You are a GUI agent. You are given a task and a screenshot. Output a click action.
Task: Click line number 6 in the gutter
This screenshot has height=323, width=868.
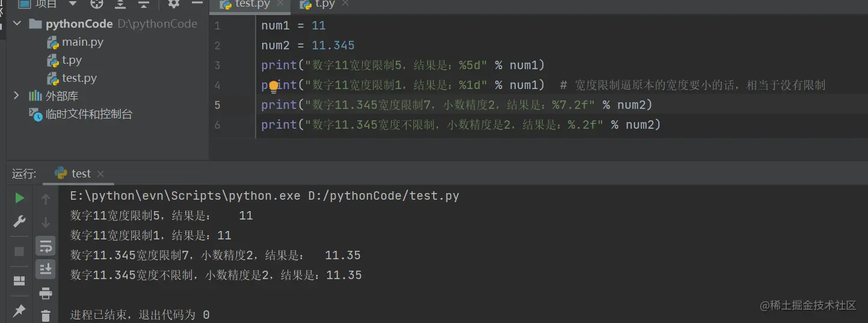[217, 125]
